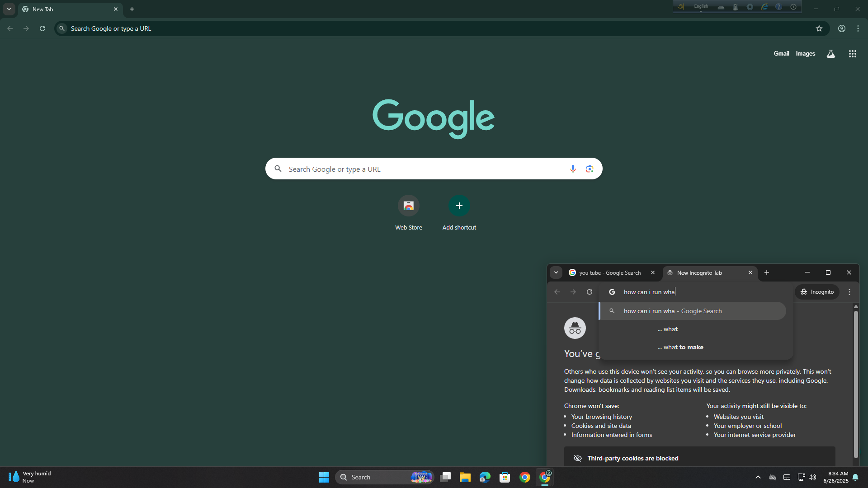Add a new tab in incognito window
Image resolution: width=868 pixels, height=488 pixels.
(x=767, y=272)
